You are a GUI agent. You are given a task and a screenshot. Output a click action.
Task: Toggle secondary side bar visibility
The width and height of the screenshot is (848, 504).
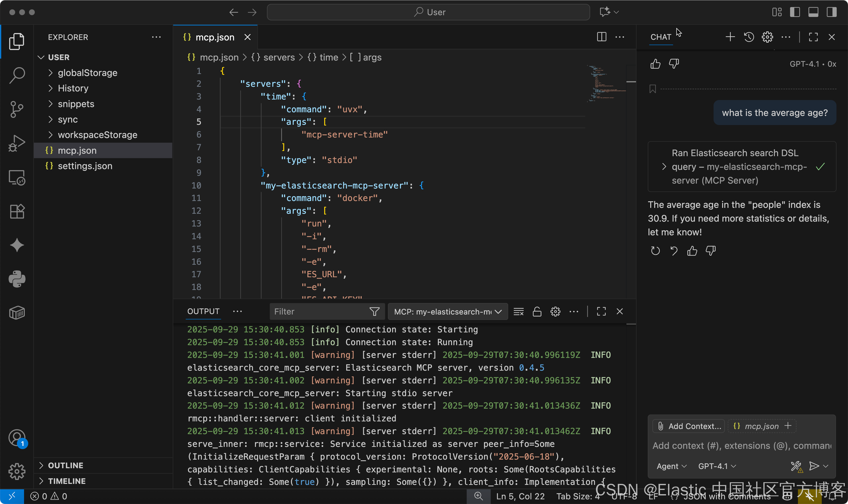point(831,12)
